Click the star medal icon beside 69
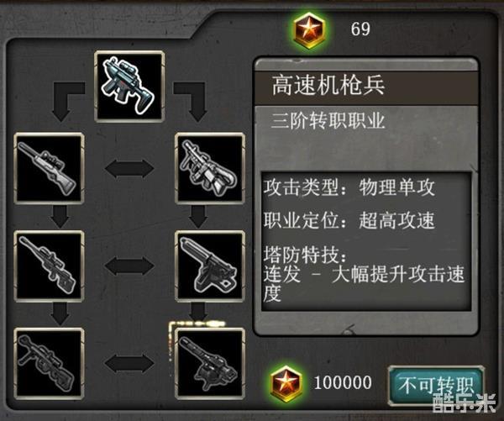The image size is (504, 421). point(309,30)
